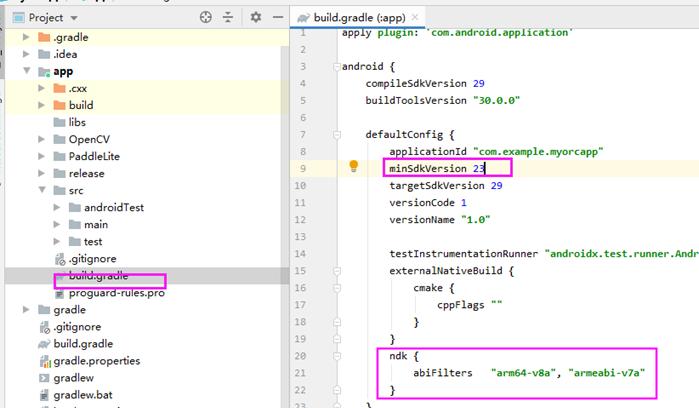The height and width of the screenshot is (408, 699).
Task: Open the Project view dropdown
Action: tap(74, 18)
